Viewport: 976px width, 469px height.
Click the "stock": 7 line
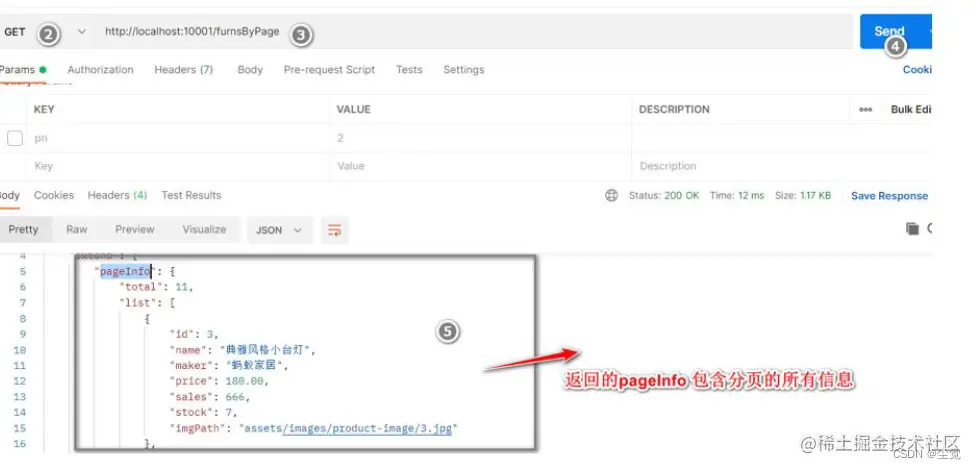pos(203,412)
